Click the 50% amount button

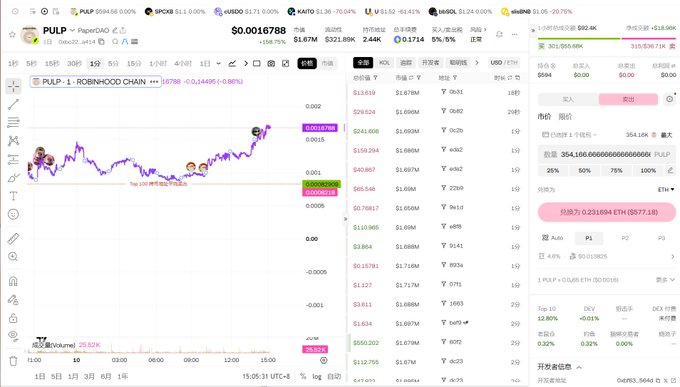coord(585,171)
